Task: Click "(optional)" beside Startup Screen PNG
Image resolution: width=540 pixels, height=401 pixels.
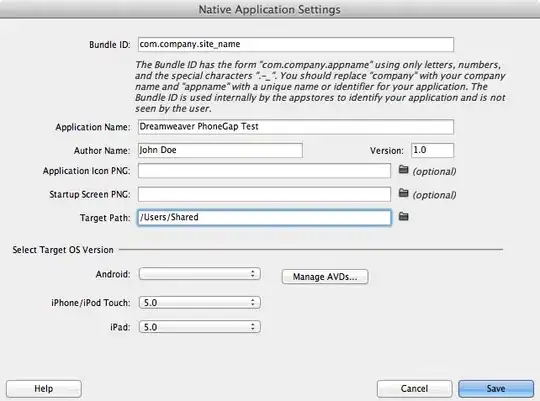Action: pyautogui.click(x=435, y=195)
